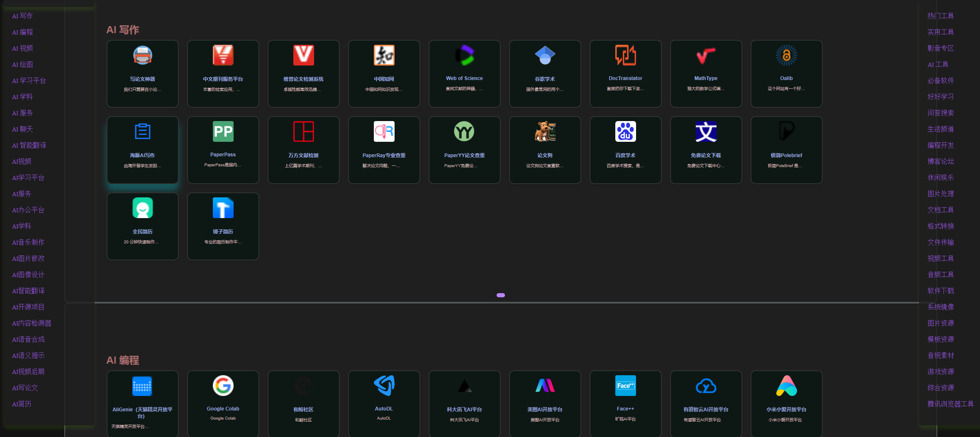The width and height of the screenshot is (980, 437).
Task: Select 腾讯浏览器工具 in right sidebar
Action: 951,404
